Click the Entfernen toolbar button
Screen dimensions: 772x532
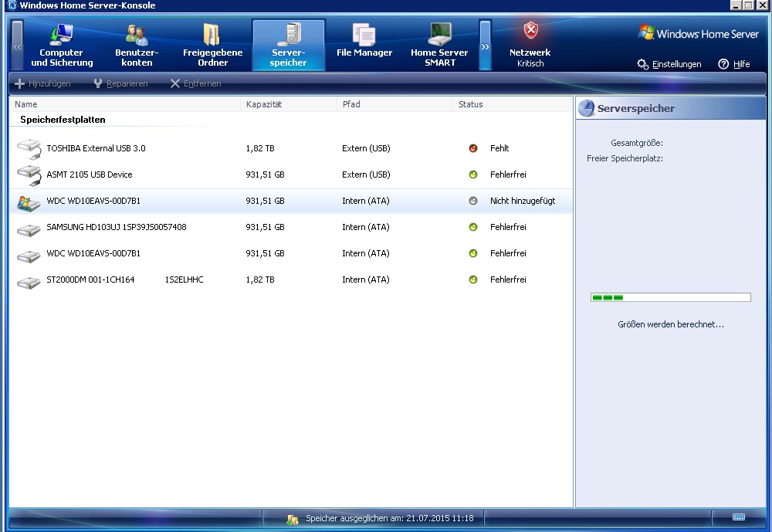(195, 83)
